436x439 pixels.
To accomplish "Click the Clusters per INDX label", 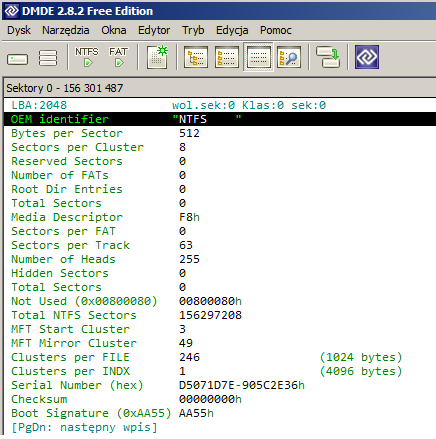I will coord(70,371).
